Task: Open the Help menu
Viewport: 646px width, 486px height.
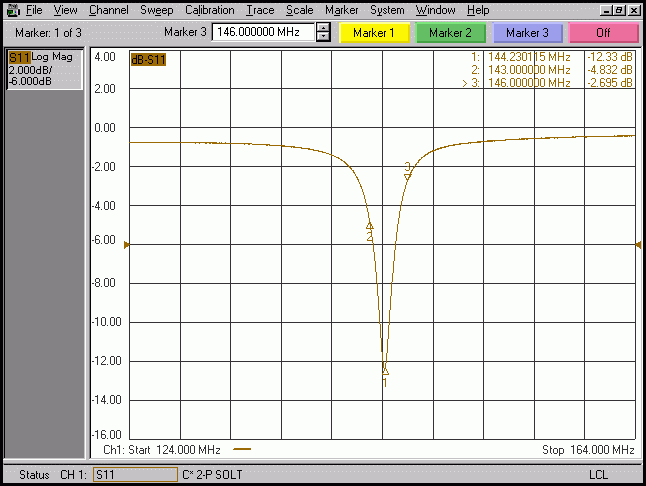Action: [478, 10]
